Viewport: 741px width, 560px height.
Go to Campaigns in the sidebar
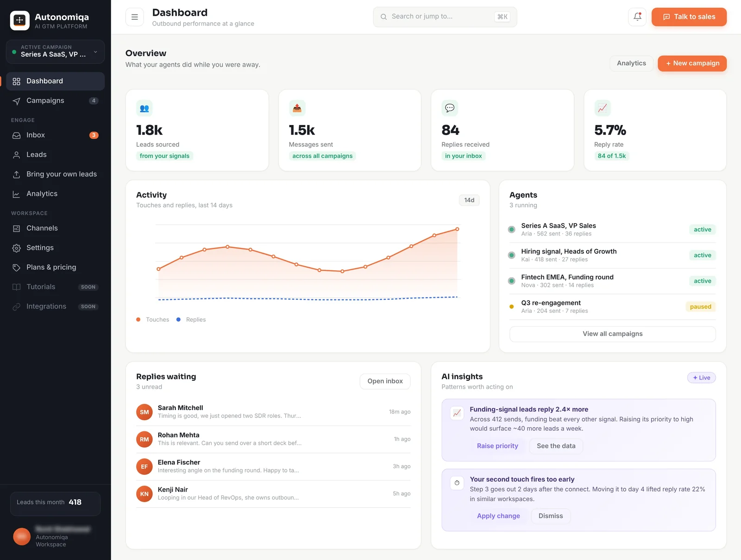[x=55, y=101]
